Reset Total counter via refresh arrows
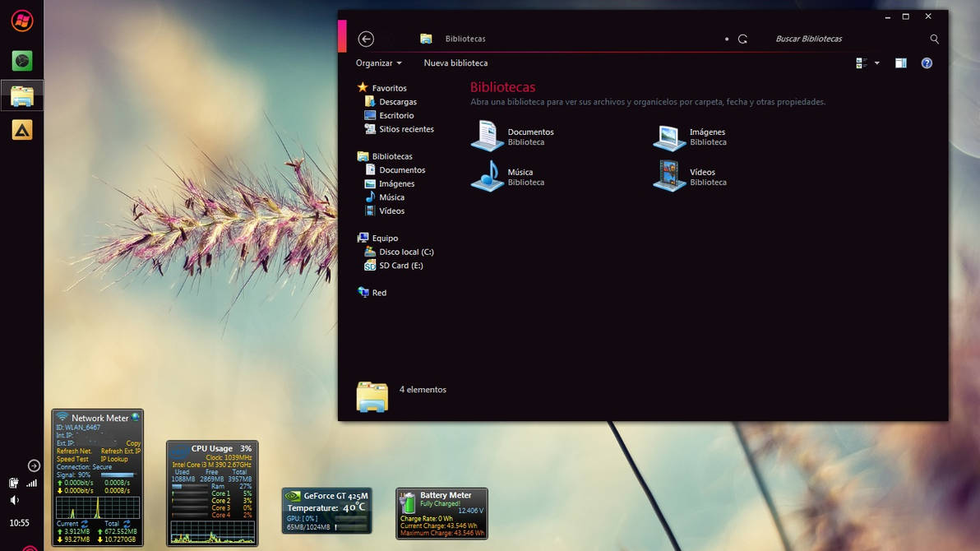This screenshot has height=551, width=980. tap(127, 524)
